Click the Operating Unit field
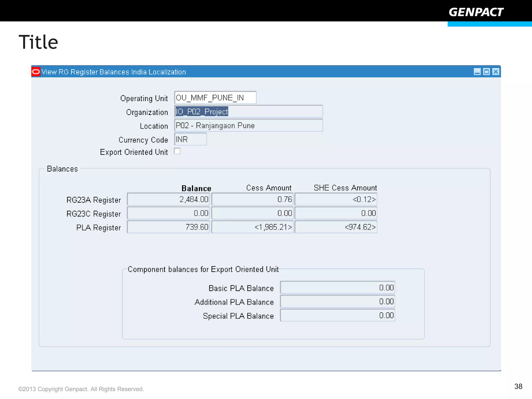 pyautogui.click(x=215, y=98)
